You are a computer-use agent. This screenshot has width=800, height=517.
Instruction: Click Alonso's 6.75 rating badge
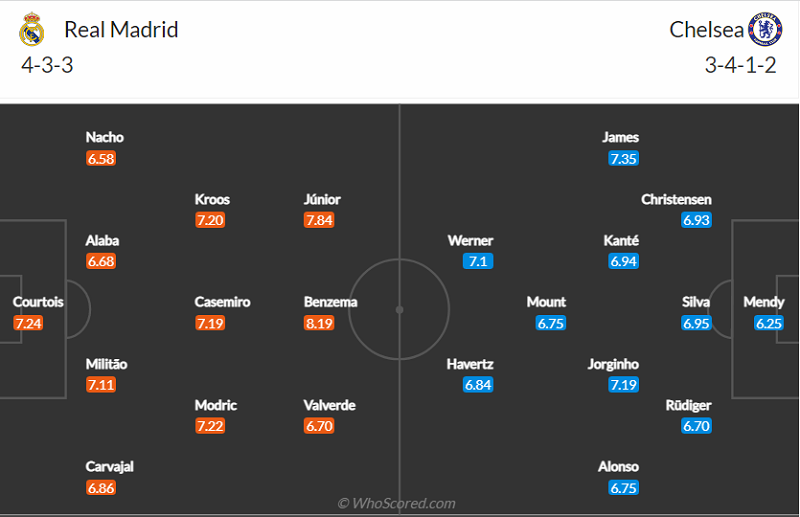click(x=623, y=488)
